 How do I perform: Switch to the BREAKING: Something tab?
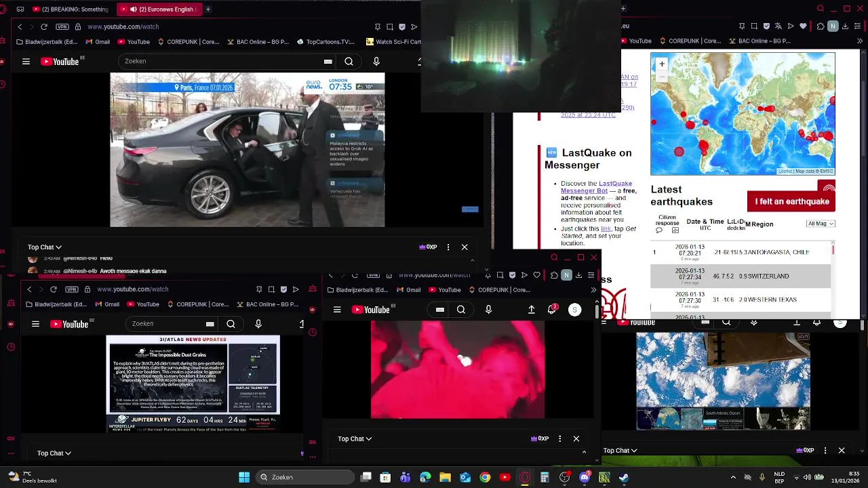pyautogui.click(x=70, y=9)
